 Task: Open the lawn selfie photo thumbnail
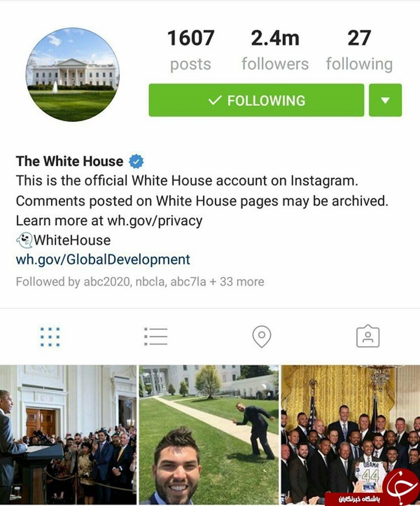pos(209,435)
